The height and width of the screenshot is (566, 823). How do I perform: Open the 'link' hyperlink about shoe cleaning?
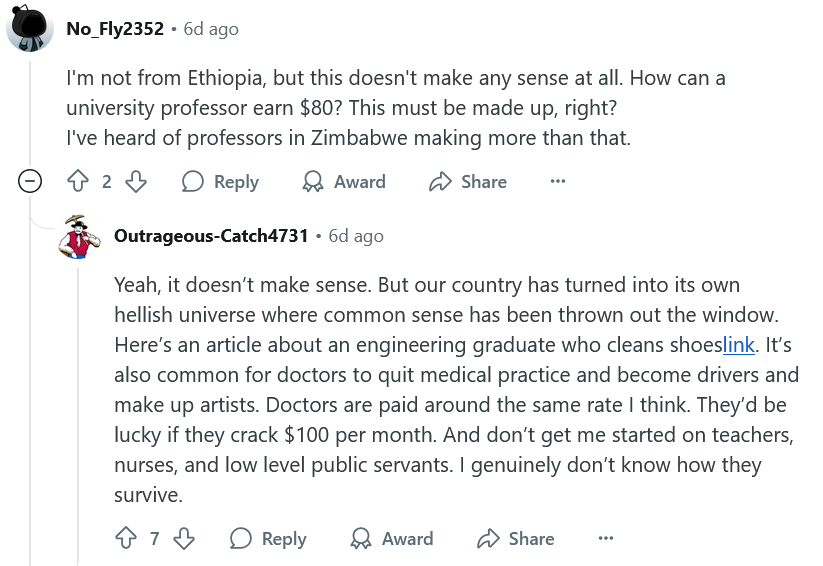[x=738, y=345]
